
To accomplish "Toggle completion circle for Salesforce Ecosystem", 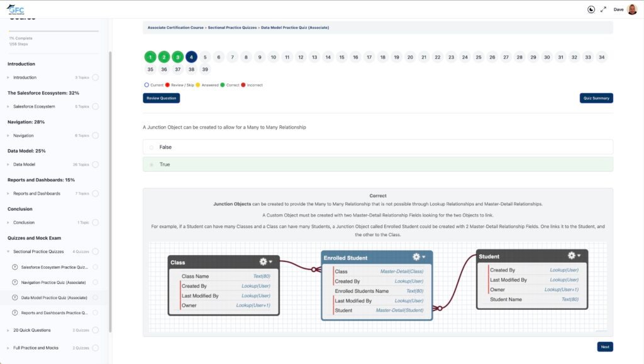I will (96, 106).
